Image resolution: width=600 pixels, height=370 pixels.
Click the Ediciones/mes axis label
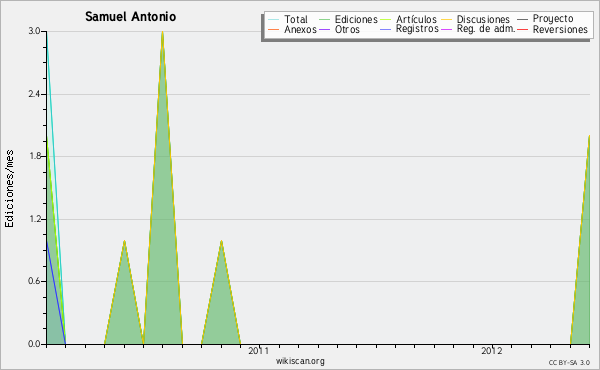click(9, 189)
